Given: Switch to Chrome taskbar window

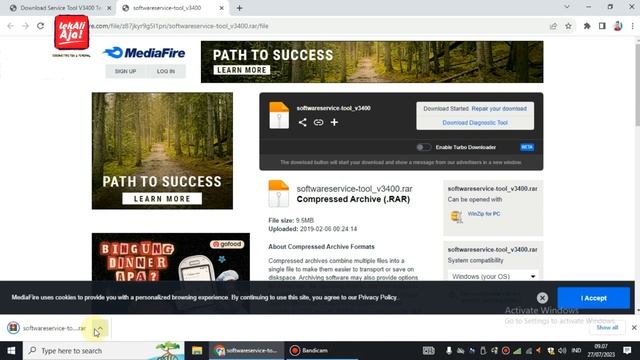Looking at the screenshot, I should point(247,351).
